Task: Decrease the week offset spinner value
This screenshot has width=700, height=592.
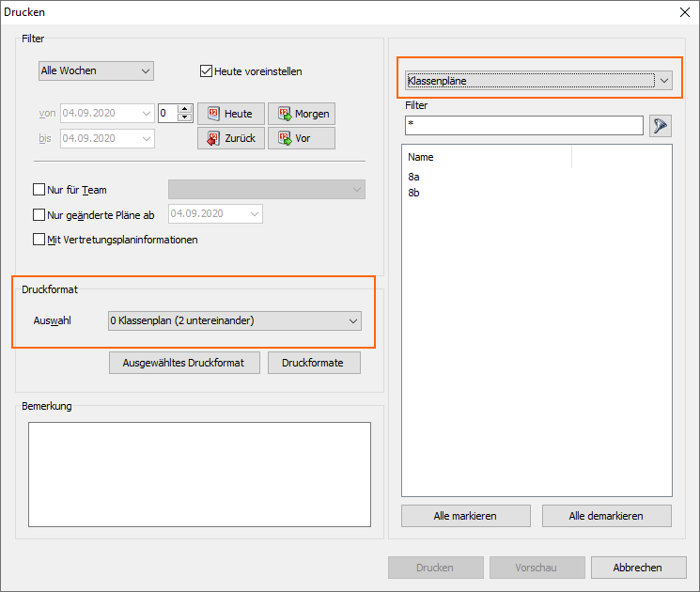Action: click(185, 117)
